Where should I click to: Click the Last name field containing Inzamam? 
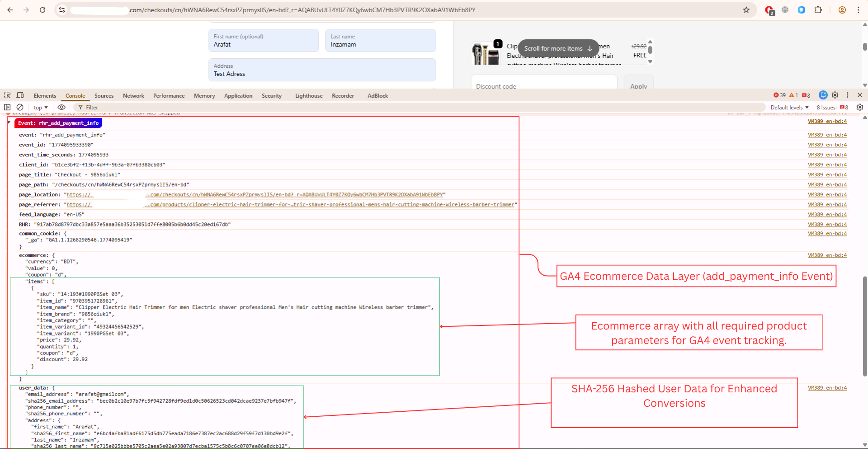(380, 40)
